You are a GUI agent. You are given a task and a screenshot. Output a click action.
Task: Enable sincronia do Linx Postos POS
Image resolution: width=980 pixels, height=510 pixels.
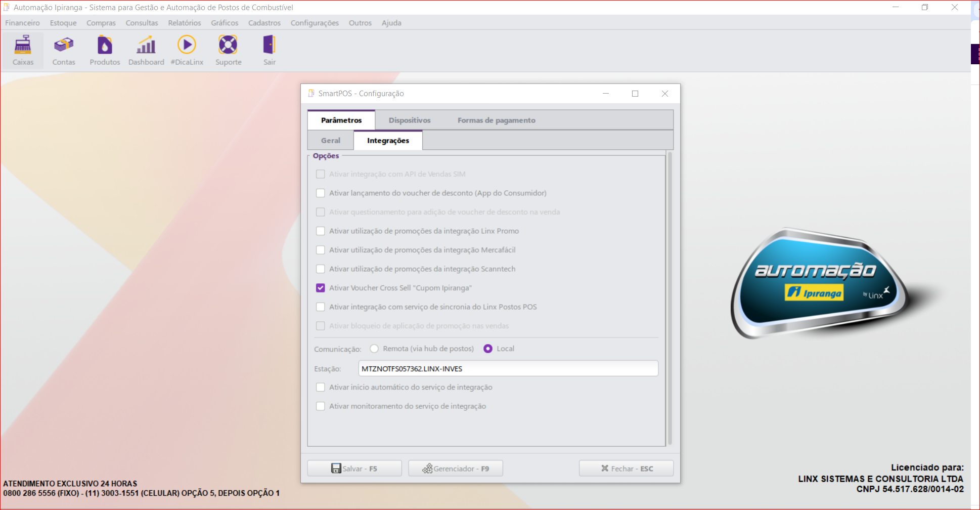[321, 307]
